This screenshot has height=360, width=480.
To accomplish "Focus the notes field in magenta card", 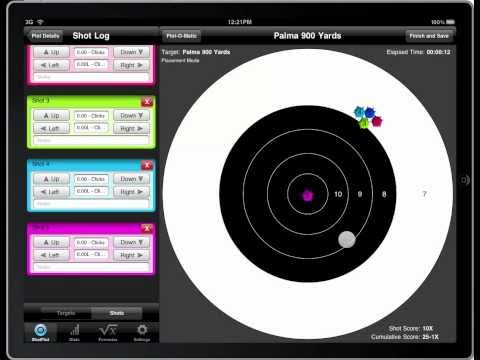I will (x=91, y=267).
